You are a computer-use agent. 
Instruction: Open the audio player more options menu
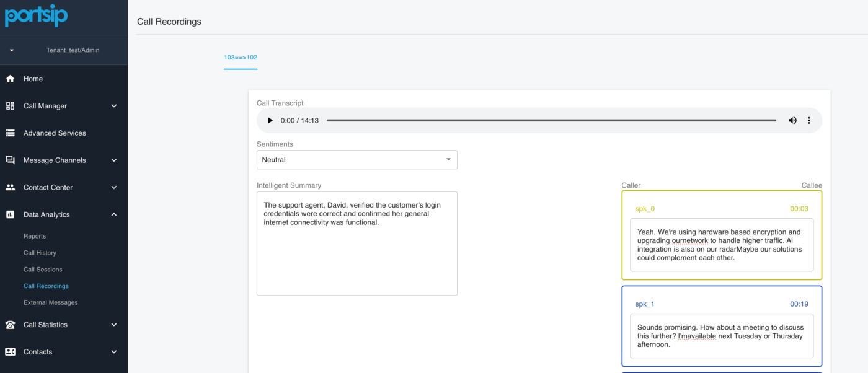(x=809, y=120)
